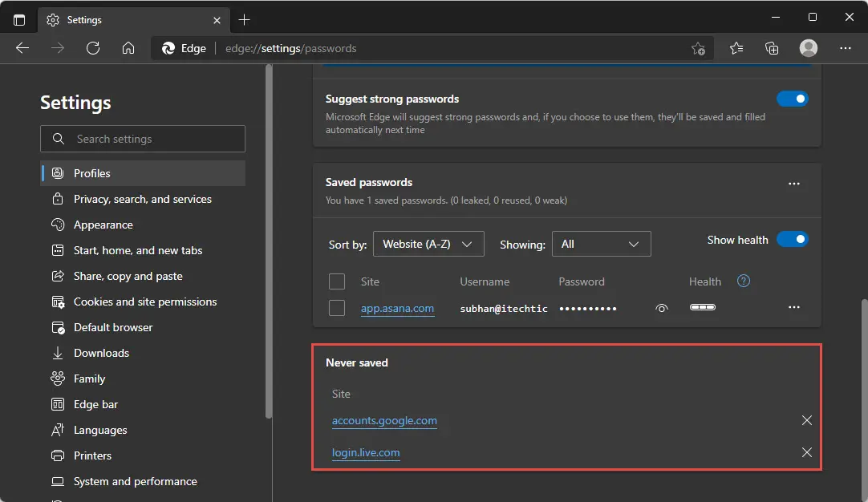868x502 pixels.
Task: Toggle the Show health switch
Action: point(792,239)
